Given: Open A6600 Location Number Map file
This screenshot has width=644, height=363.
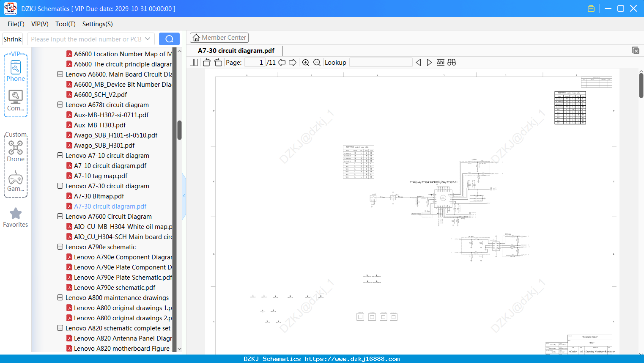Looking at the screenshot, I should click(123, 54).
